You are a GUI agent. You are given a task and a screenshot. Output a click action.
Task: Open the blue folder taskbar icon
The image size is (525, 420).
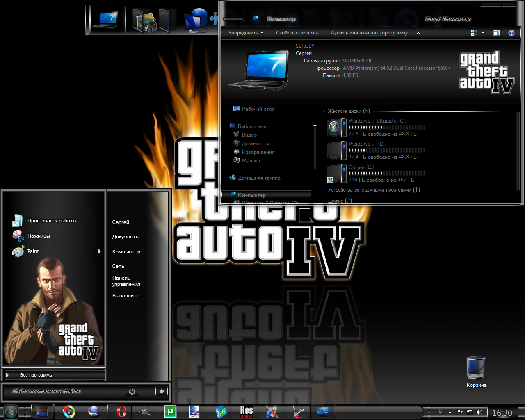coord(42,411)
